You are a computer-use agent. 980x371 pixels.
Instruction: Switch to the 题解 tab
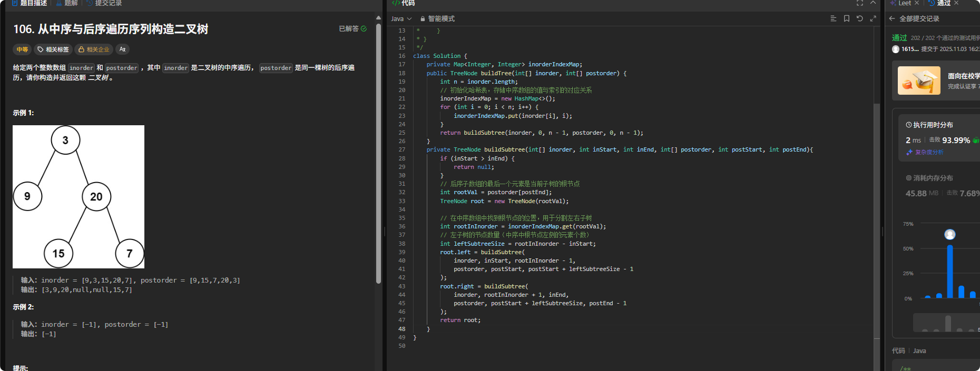pyautogui.click(x=67, y=3)
